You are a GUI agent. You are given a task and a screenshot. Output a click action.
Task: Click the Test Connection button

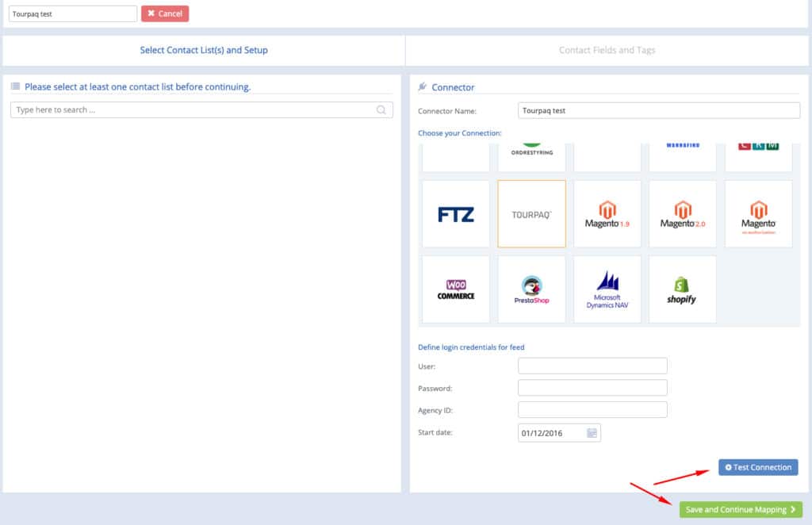758,467
